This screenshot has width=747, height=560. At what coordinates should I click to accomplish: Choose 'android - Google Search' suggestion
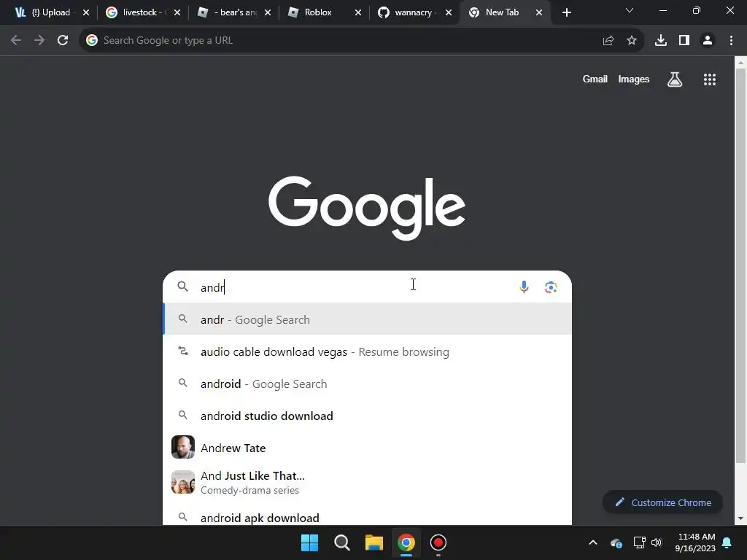pyautogui.click(x=368, y=384)
